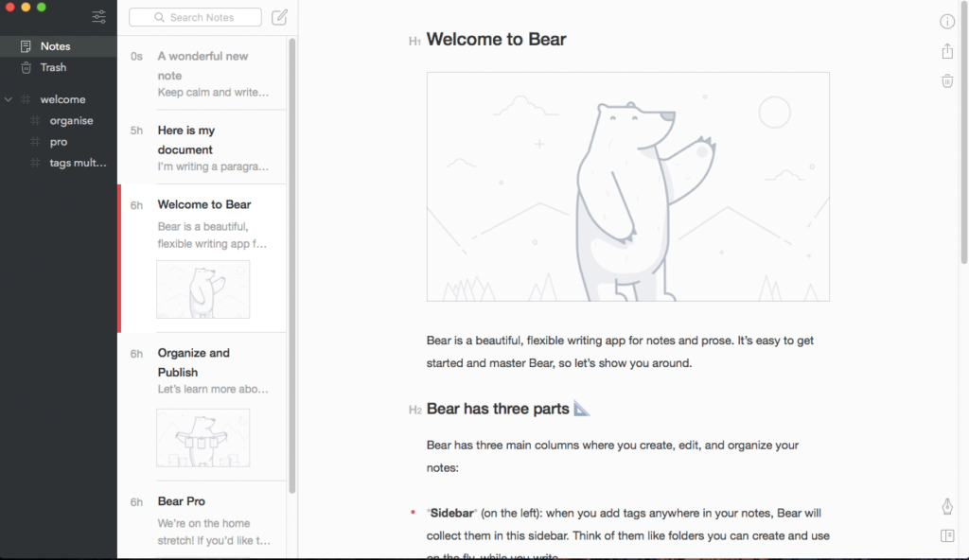Image resolution: width=969 pixels, height=560 pixels.
Task: Click the Notes icon in sidebar
Action: click(26, 46)
